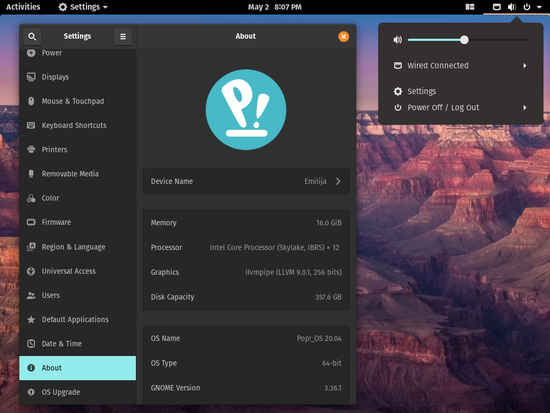Screen dimensions: 550x413
Task: Click Activities in the top bar
Action: [x=23, y=7]
